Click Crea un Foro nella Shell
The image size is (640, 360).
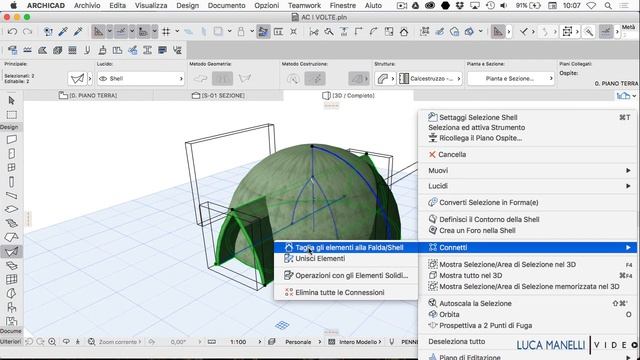[x=529, y=231]
